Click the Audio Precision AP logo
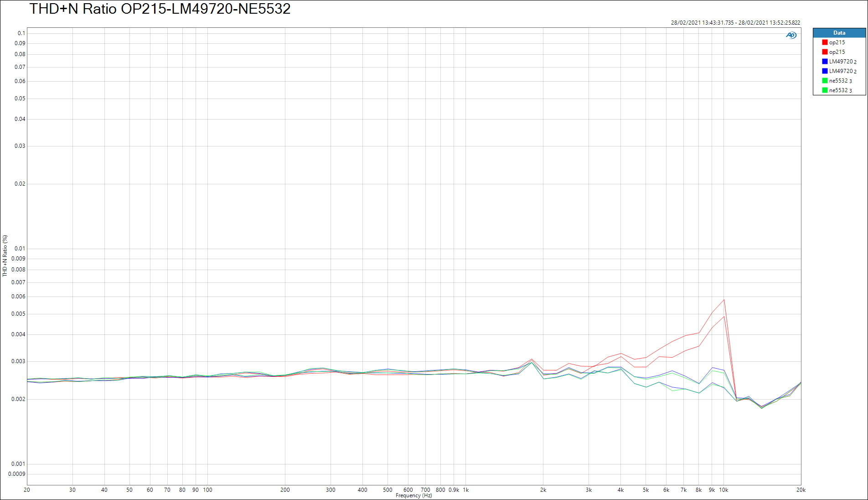 [791, 35]
